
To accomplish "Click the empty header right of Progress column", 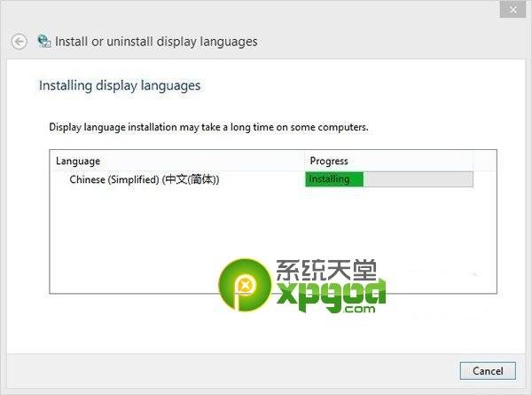I will (x=485, y=161).
